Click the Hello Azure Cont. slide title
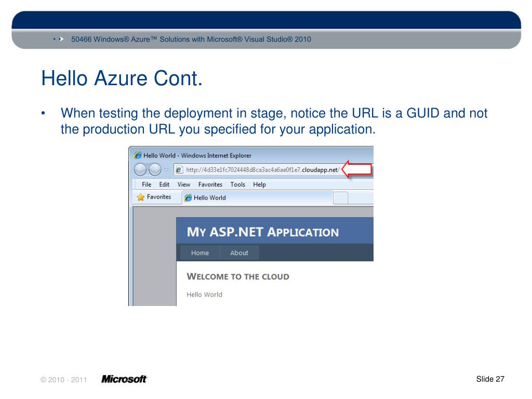The height and width of the screenshot is (399, 532). pos(122,78)
